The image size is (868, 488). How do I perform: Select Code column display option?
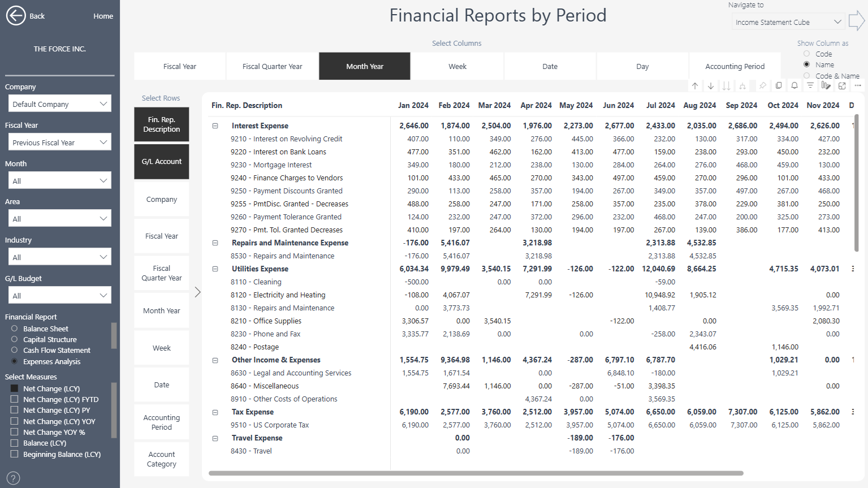point(807,54)
